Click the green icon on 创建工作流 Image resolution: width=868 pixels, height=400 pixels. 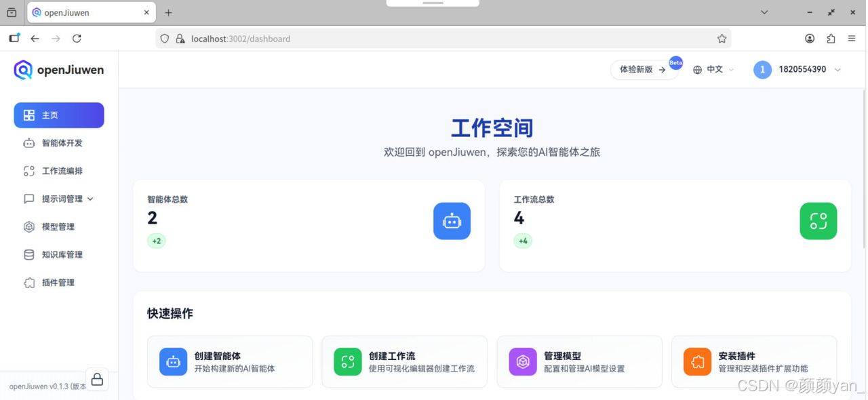[348, 361]
